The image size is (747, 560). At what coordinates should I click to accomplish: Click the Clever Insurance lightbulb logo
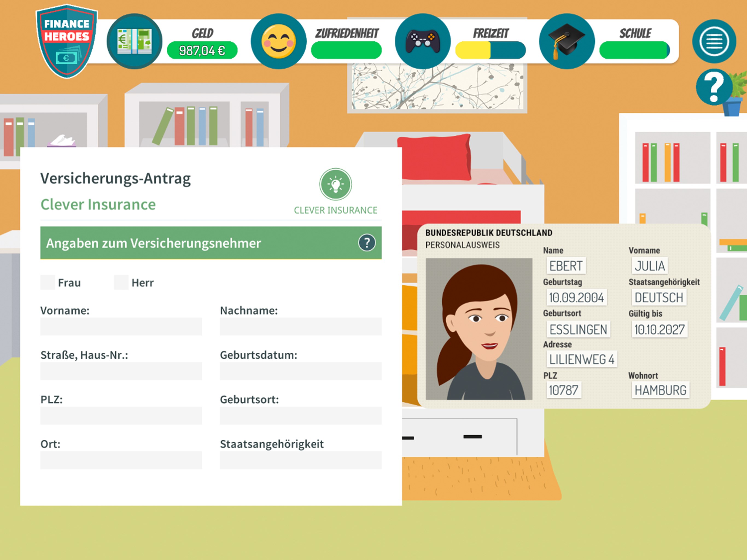tap(335, 184)
